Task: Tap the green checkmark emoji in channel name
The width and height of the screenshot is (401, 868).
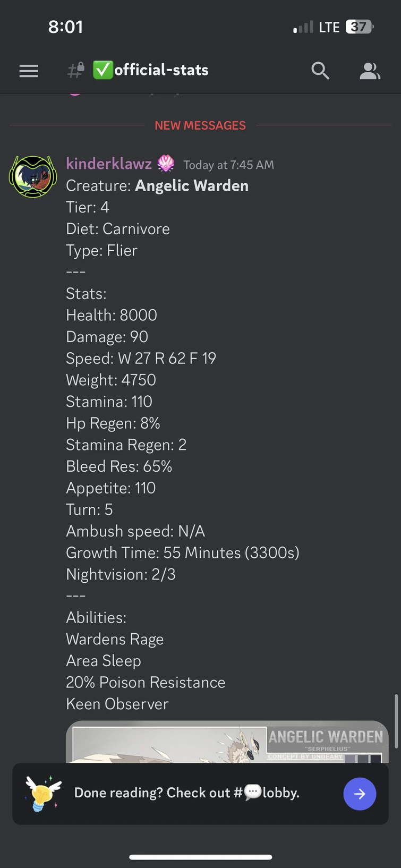Action: (x=103, y=70)
